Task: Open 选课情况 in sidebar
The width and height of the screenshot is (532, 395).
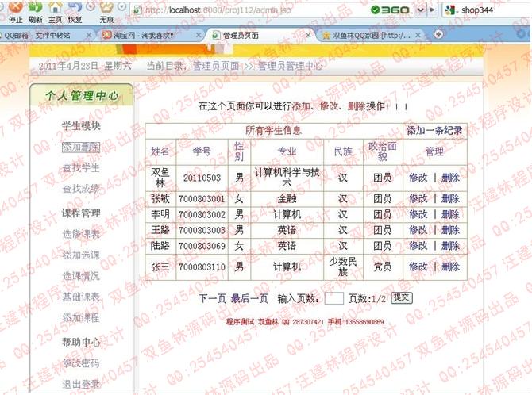Action: (x=81, y=276)
